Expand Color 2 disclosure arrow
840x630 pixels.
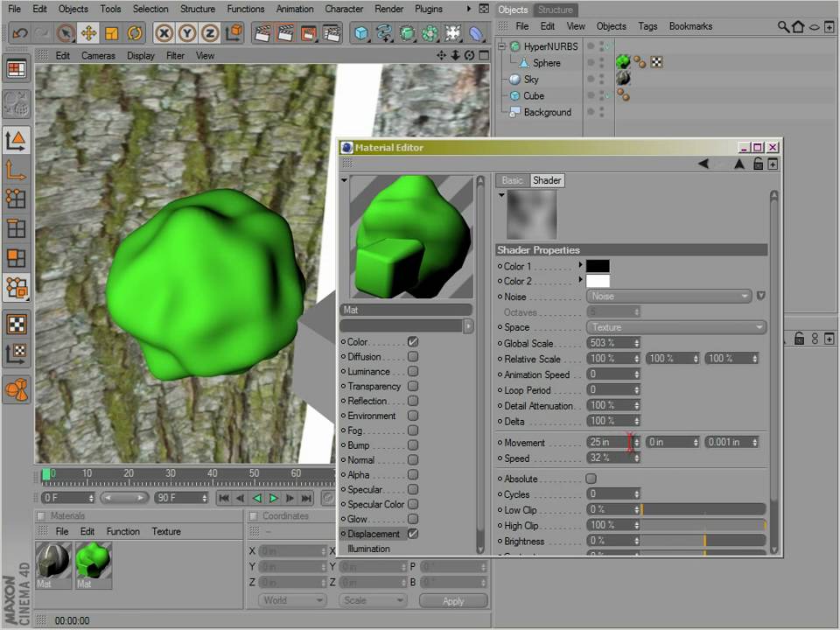[x=580, y=280]
